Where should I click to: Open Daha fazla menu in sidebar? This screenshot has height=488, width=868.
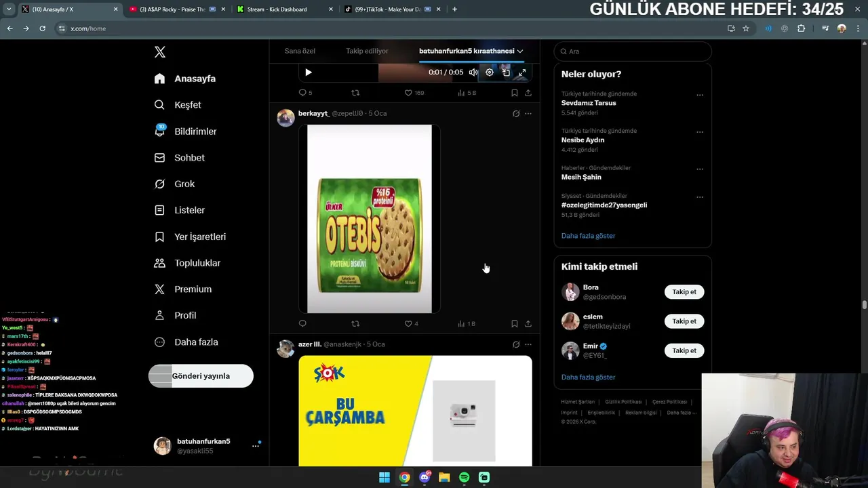186,342
